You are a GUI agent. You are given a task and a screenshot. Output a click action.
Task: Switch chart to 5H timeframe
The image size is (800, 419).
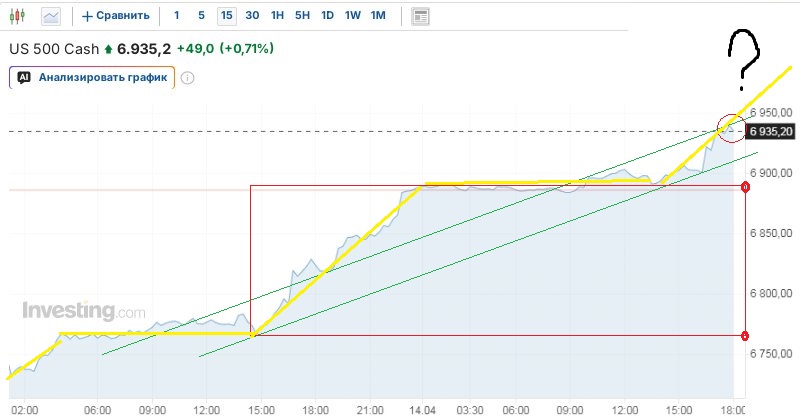pyautogui.click(x=302, y=16)
